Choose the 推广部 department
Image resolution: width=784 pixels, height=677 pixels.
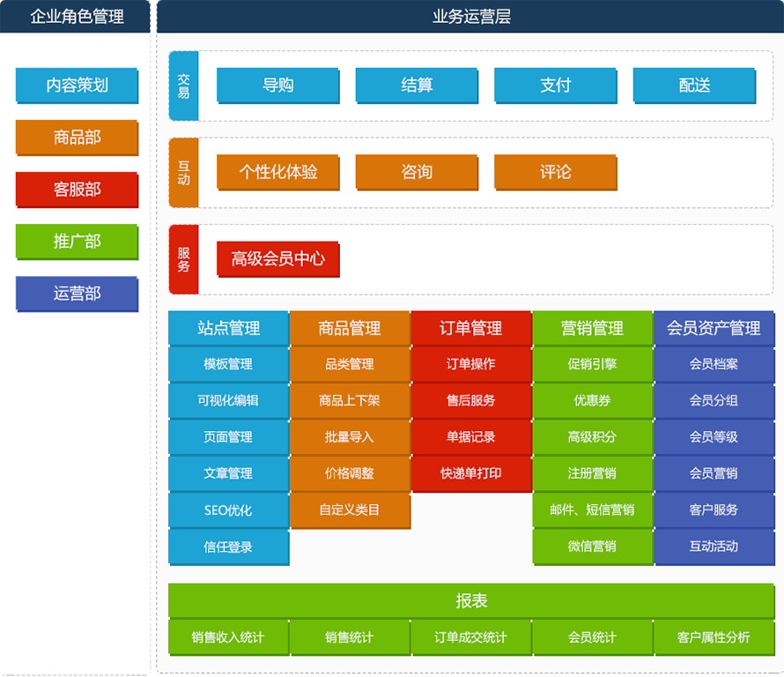pos(77,242)
